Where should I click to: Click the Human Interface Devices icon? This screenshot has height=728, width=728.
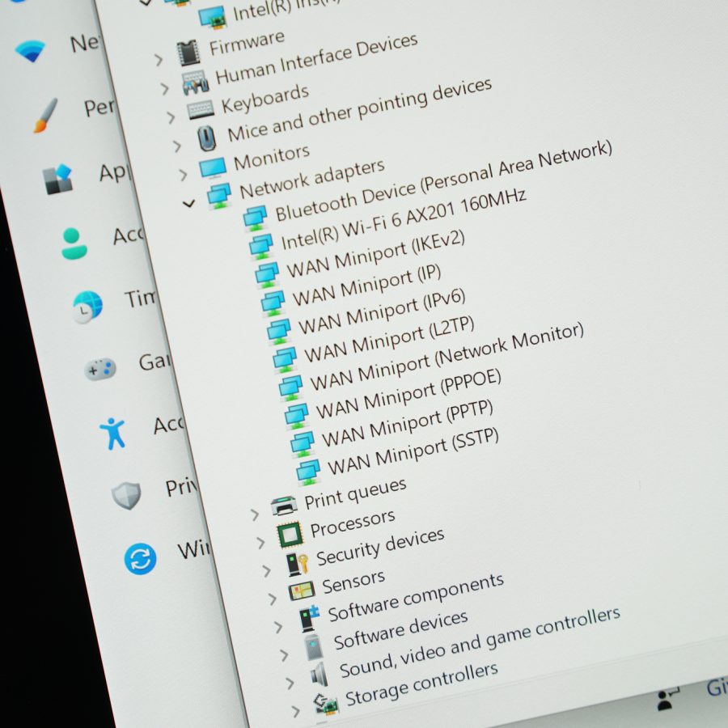[196, 83]
